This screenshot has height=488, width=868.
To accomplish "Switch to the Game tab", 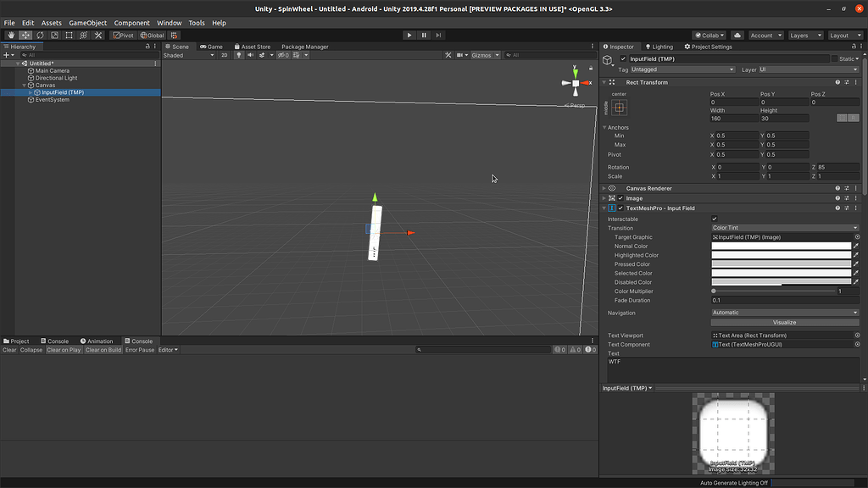I will pos(211,47).
